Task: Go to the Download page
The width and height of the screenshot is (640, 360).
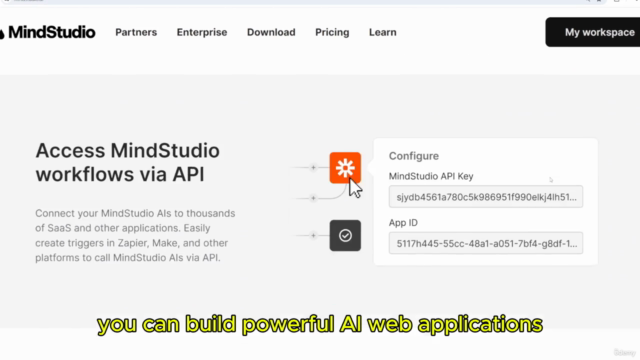Action: pyautogui.click(x=271, y=32)
